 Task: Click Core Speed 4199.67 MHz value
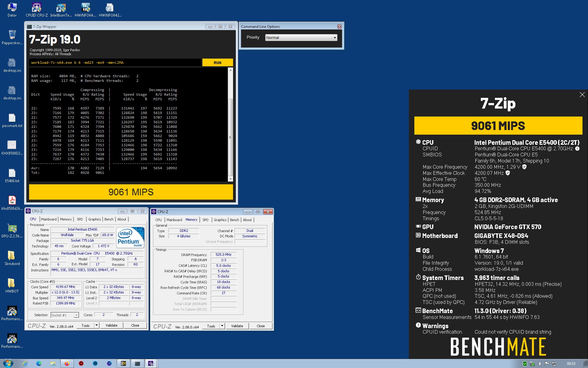pyautogui.click(x=66, y=287)
